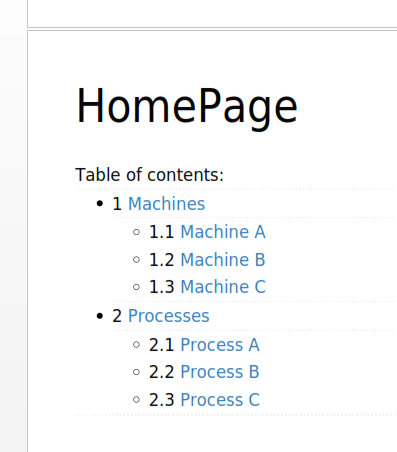Click the 2.2 number before Process B

click(x=162, y=372)
